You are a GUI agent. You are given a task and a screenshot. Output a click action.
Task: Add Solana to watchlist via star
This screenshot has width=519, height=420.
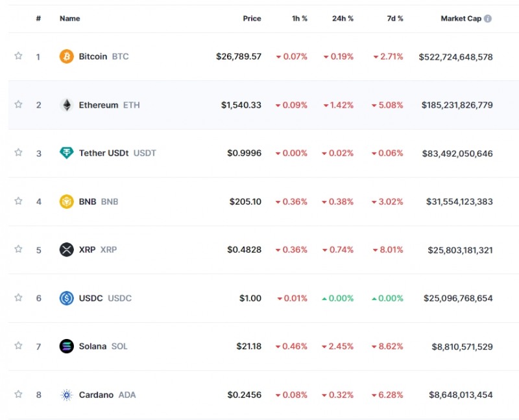click(x=18, y=345)
